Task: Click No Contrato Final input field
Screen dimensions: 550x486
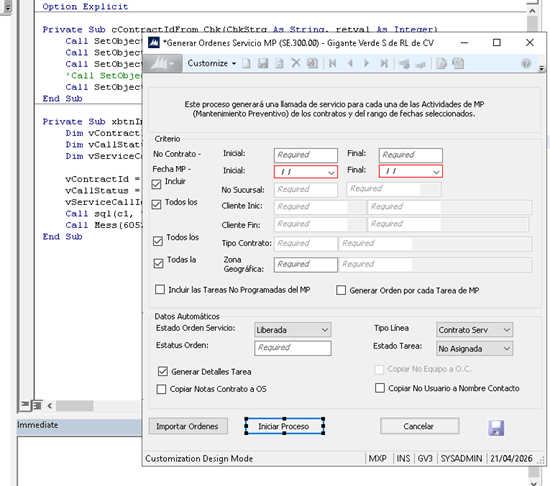Action: point(410,155)
